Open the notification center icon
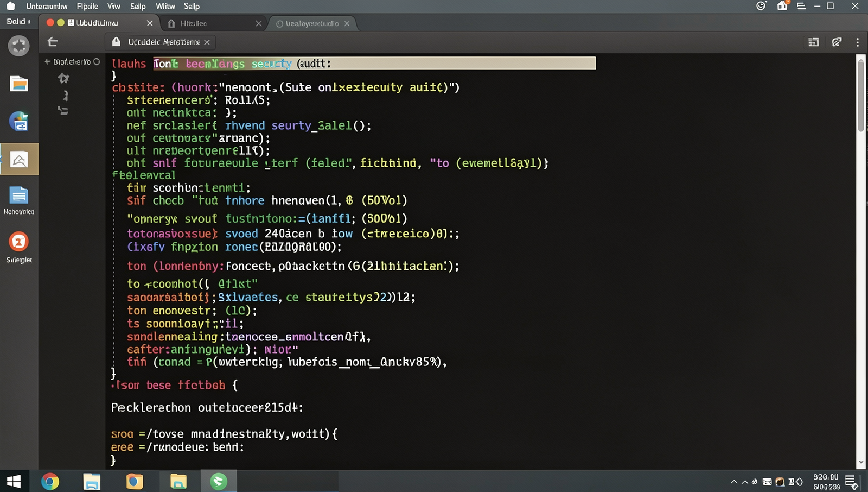Image resolution: width=868 pixels, height=492 pixels. click(x=852, y=482)
